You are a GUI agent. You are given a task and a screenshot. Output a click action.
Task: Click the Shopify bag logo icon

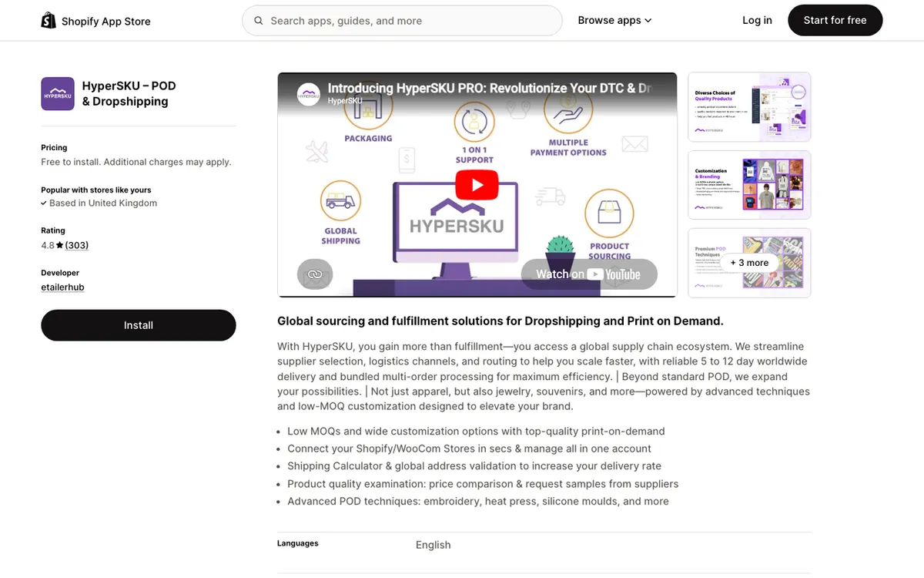[49, 21]
